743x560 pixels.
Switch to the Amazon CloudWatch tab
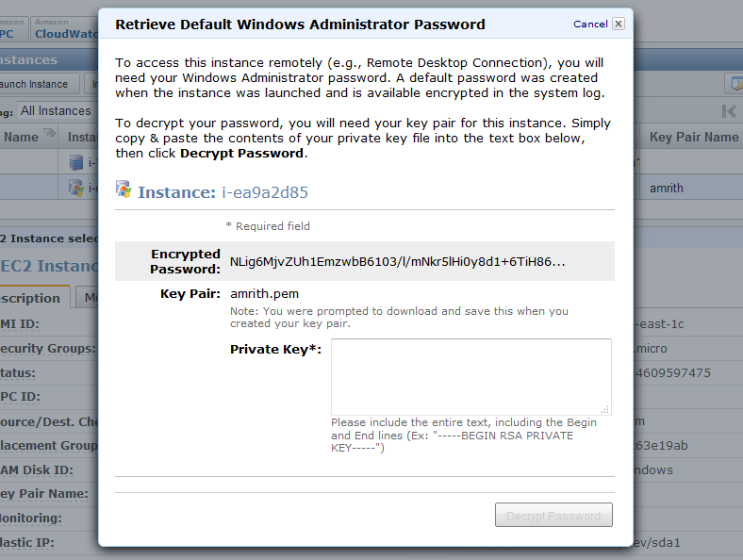point(65,29)
